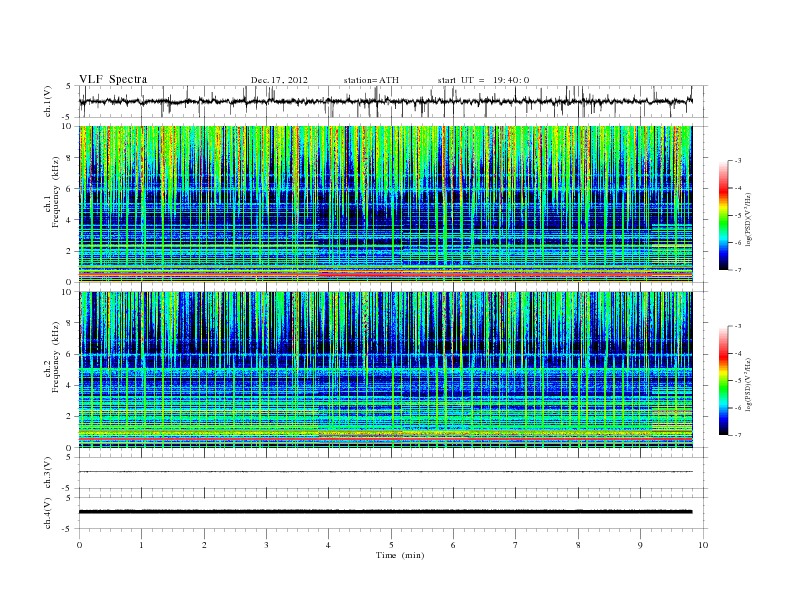This screenshot has height=612, width=792.
Task: Click time axis tick label "8"
Action: pos(578,545)
